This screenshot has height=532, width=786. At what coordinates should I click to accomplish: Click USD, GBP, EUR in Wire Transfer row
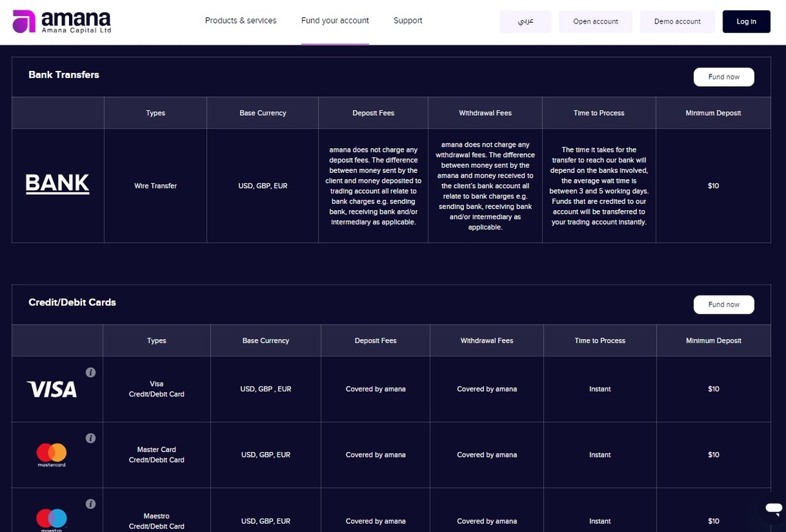(x=263, y=186)
